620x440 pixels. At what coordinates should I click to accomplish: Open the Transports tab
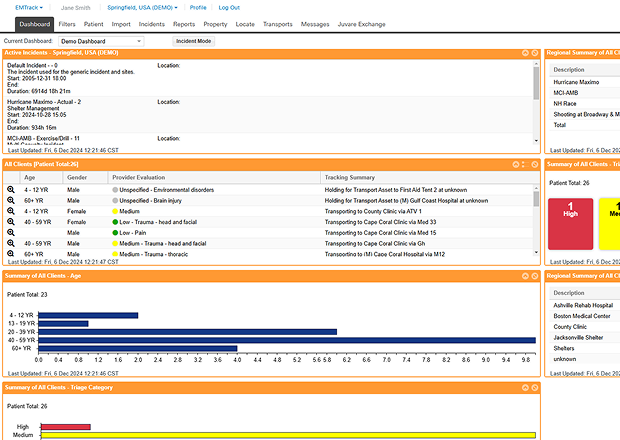coord(278,22)
